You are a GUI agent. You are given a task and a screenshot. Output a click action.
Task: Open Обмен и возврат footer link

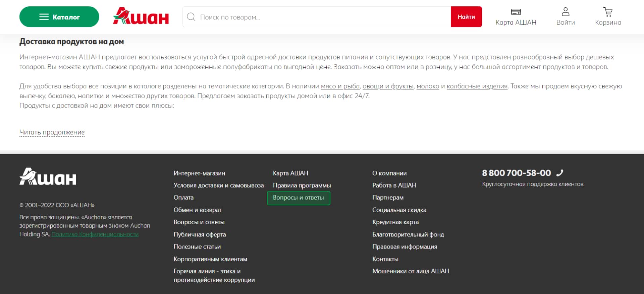(198, 210)
